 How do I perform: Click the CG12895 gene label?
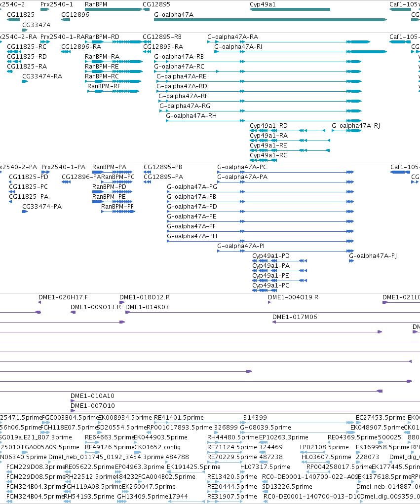click(156, 4)
